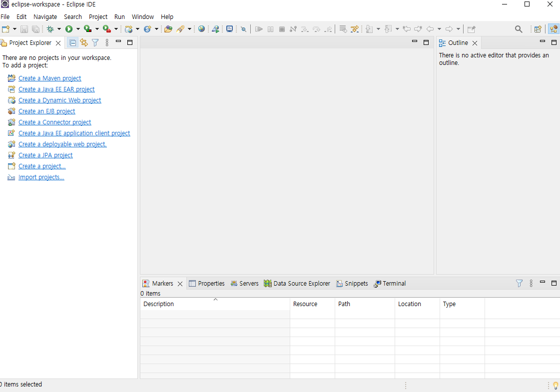This screenshot has height=392, width=560.
Task: Click the Search flashlight toolbar icon
Action: (180, 29)
